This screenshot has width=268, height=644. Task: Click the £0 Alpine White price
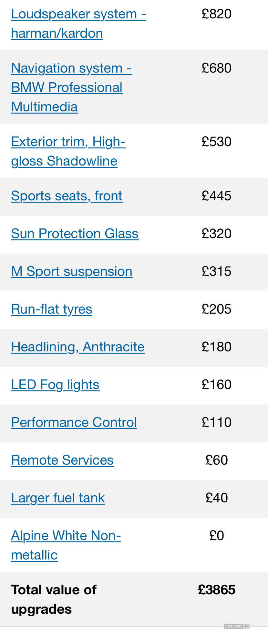[217, 536]
